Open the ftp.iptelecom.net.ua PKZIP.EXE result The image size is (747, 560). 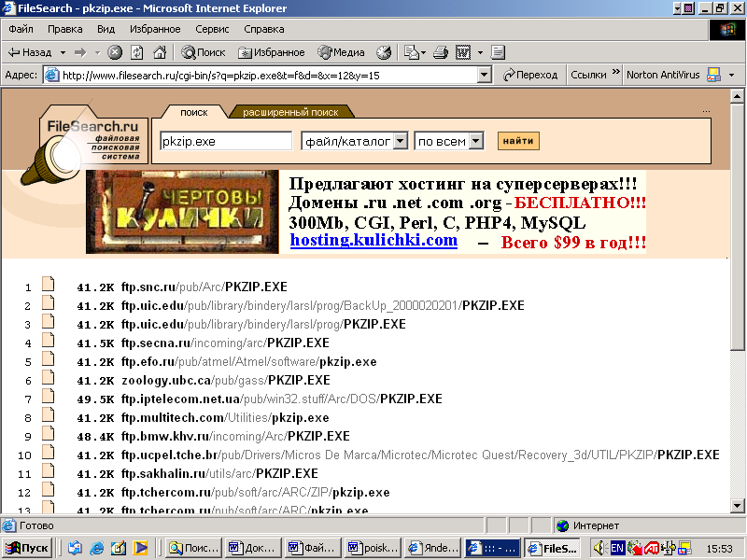pyautogui.click(x=282, y=399)
